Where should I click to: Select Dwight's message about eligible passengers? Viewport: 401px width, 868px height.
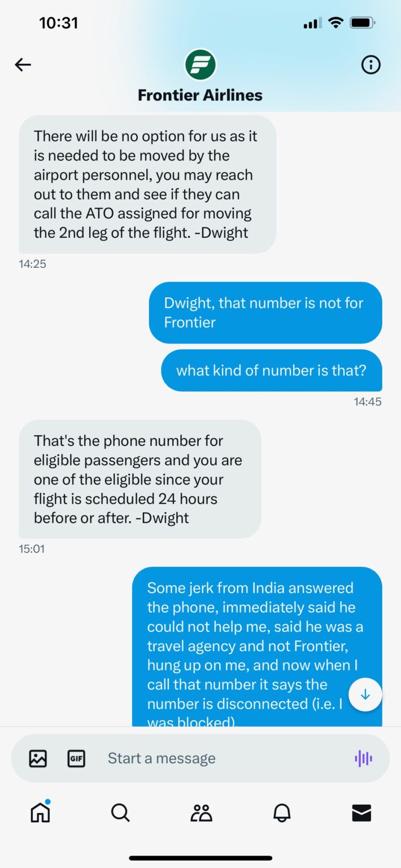(140, 479)
